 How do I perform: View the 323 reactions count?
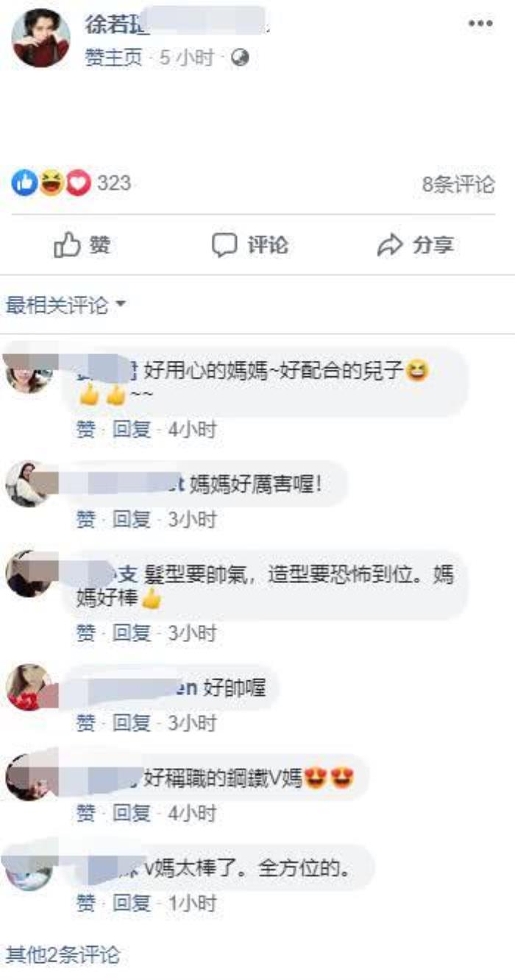tap(113, 183)
